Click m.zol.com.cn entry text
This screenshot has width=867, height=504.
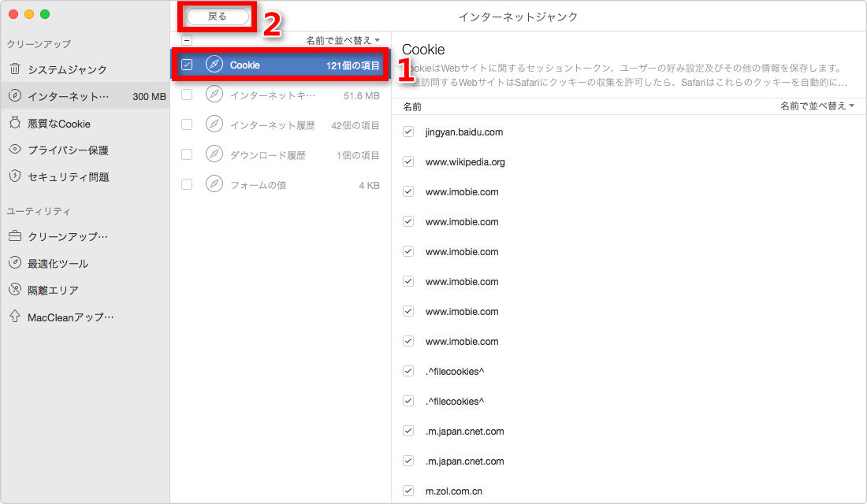[453, 491]
